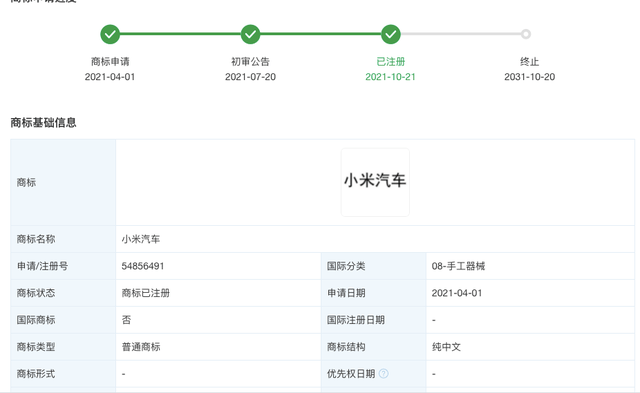Click the 终止 grey circle step marker
This screenshot has width=640, height=393.
coord(526,34)
